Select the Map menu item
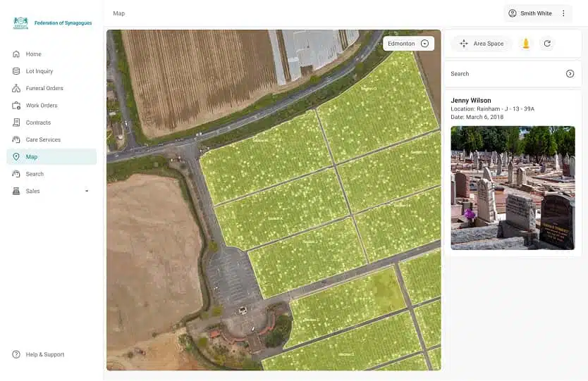Image resolution: width=588 pixels, height=381 pixels. coord(51,156)
